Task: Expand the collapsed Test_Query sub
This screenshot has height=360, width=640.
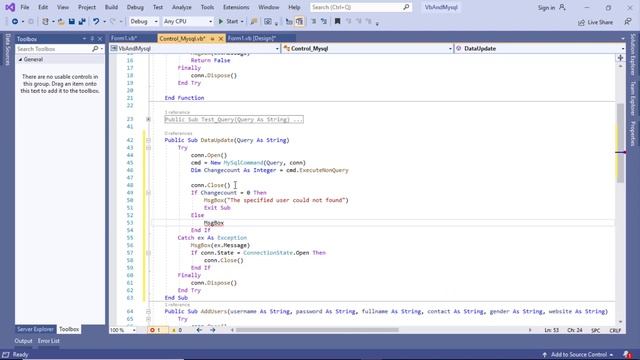Action: pos(148,119)
